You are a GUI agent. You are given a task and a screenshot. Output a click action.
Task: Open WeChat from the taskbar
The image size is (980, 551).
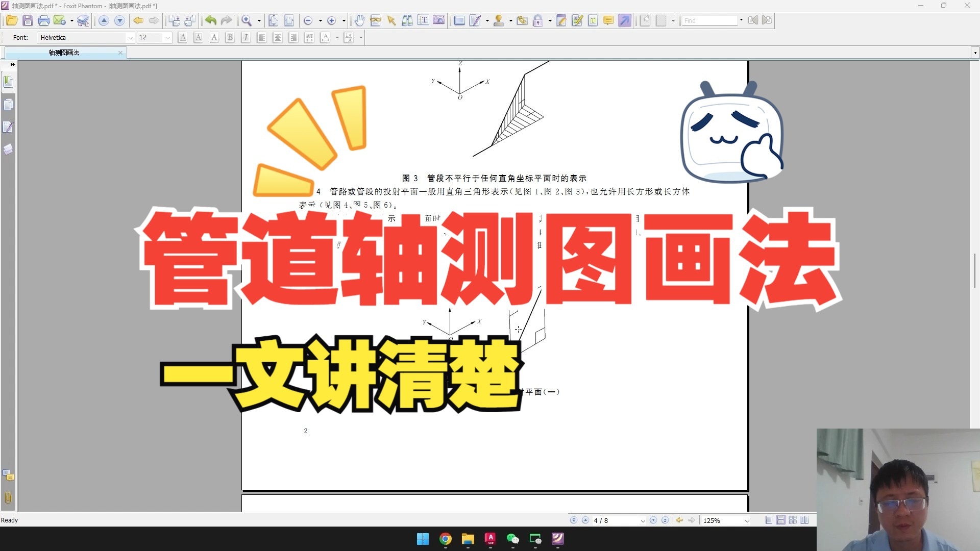pos(512,539)
